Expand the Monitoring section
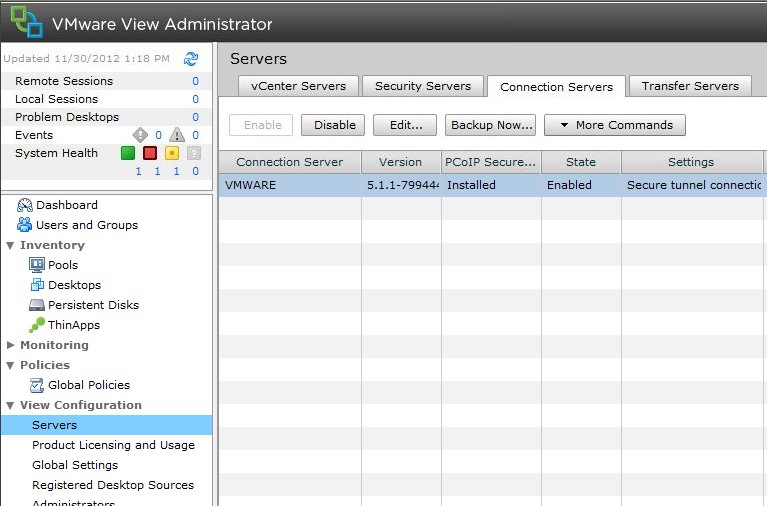 click(10, 345)
